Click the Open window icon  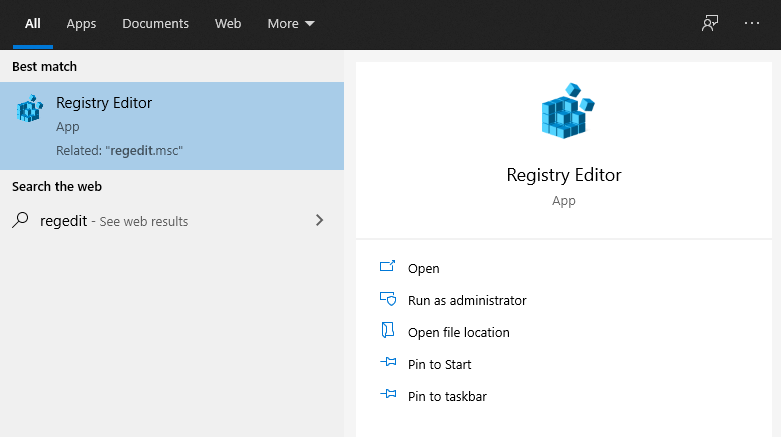(x=388, y=266)
